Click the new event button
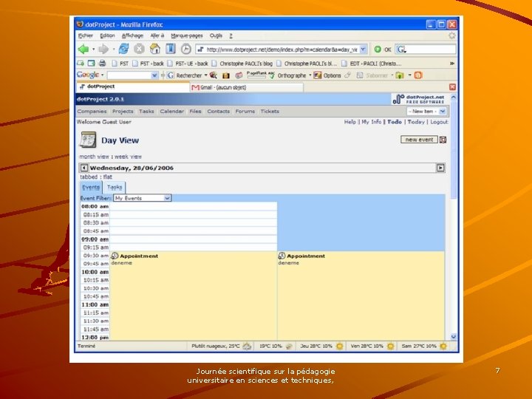This screenshot has width=532, height=399. click(x=420, y=140)
